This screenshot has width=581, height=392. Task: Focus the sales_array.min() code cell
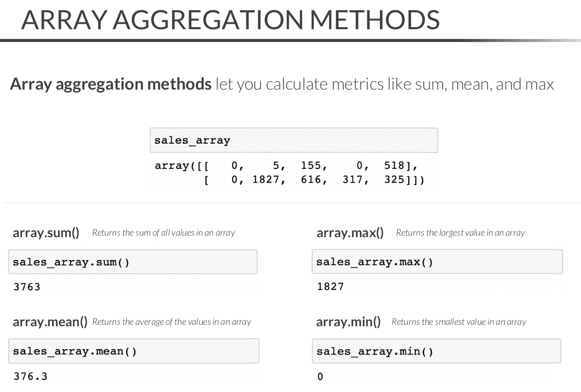(436, 351)
